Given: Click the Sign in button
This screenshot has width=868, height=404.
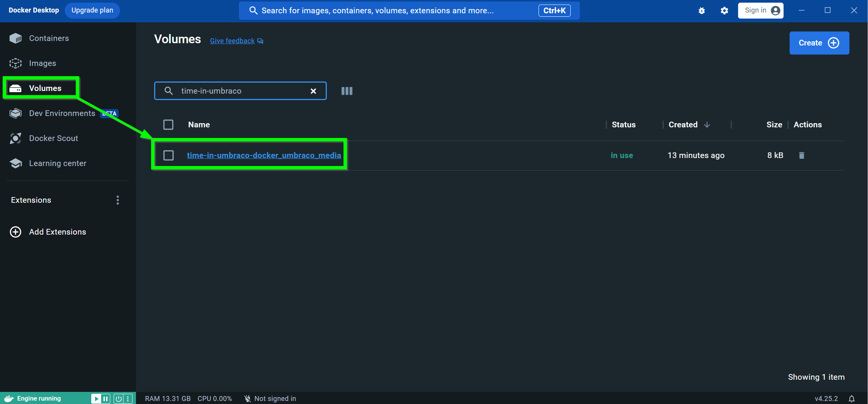Looking at the screenshot, I should click(x=760, y=11).
